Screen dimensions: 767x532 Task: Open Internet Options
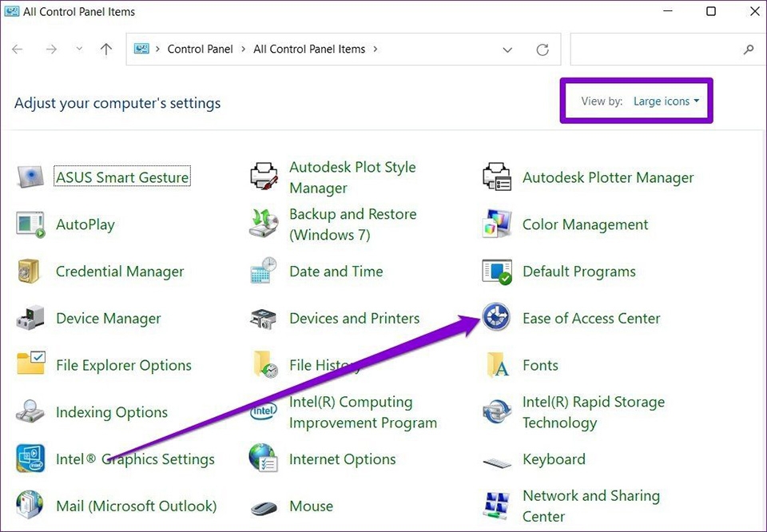(x=342, y=459)
